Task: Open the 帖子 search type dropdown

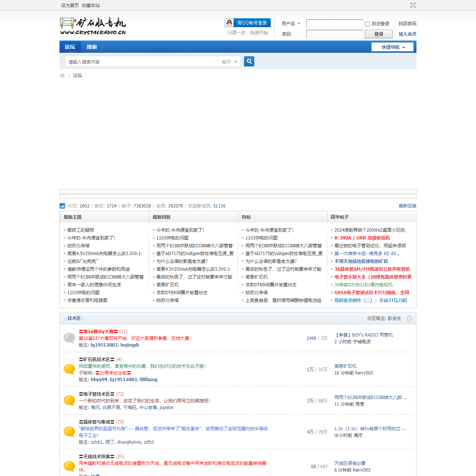Action: coord(229,62)
